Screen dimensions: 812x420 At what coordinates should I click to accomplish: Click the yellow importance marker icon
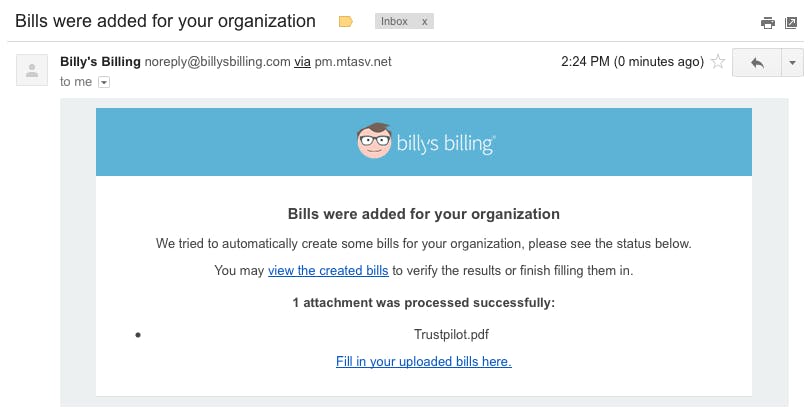[345, 22]
